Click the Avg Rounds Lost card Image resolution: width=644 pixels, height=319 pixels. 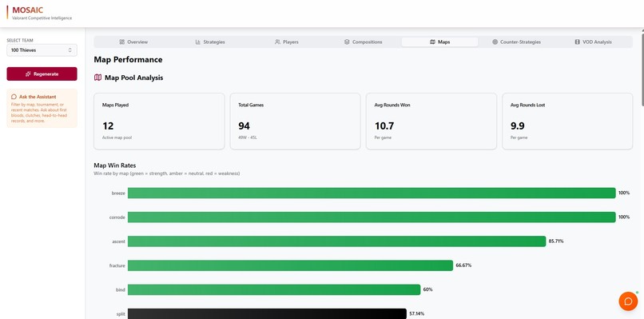[567, 122]
